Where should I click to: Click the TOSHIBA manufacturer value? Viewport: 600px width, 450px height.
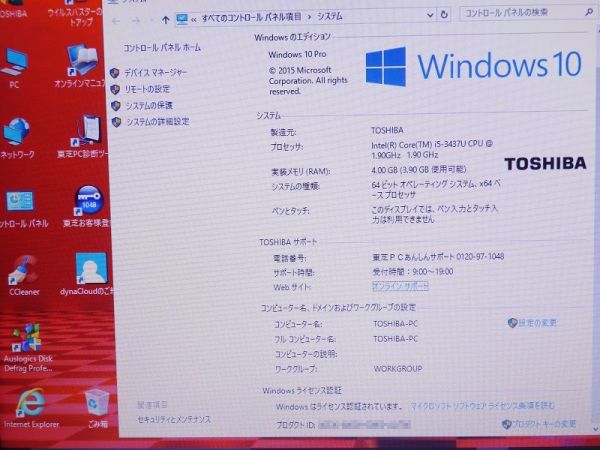coord(387,130)
